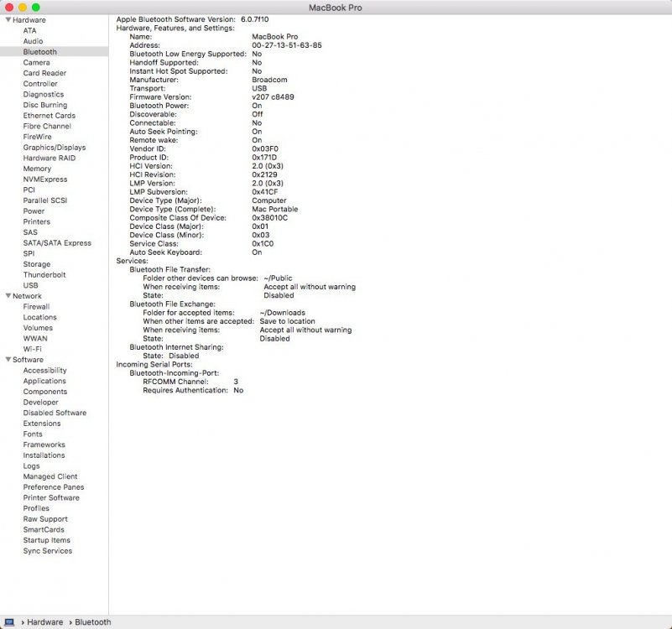Open the SAS section
The image size is (672, 629).
pos(30,232)
